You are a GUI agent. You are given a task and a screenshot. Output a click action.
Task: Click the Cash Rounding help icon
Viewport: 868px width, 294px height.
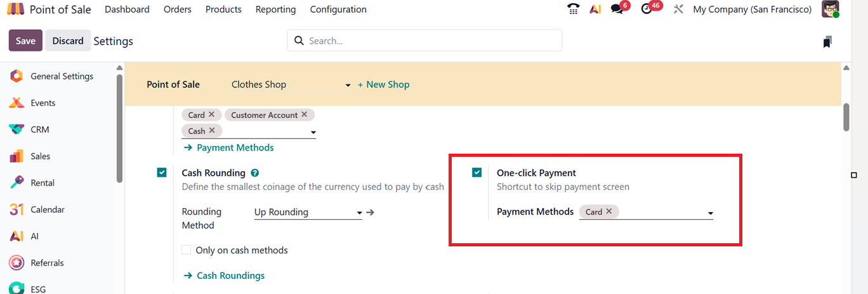[254, 173]
